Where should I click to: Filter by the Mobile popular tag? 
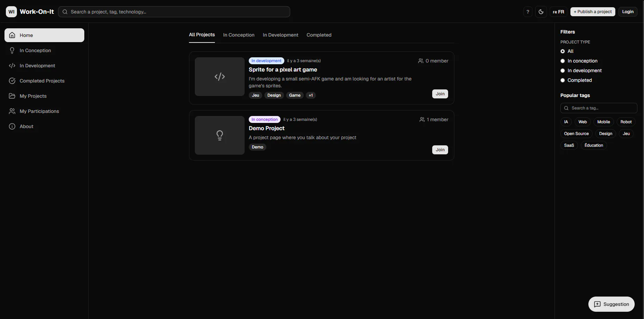pos(604,122)
